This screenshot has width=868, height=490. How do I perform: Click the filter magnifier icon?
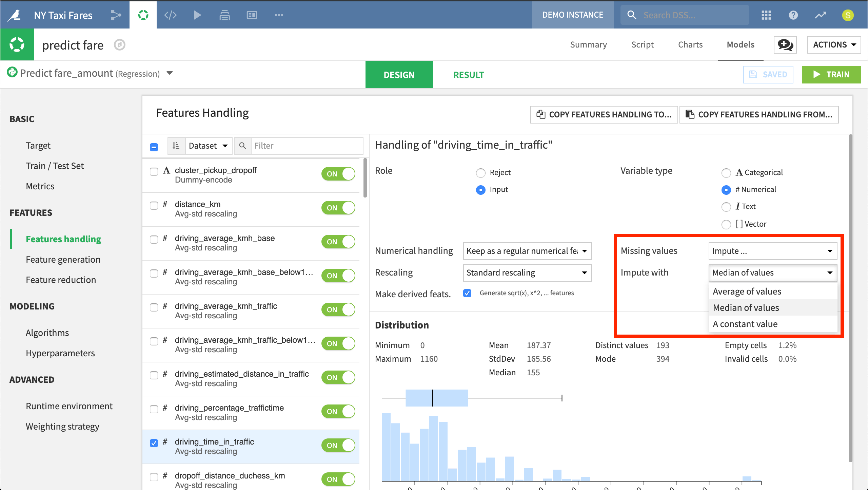click(x=242, y=146)
